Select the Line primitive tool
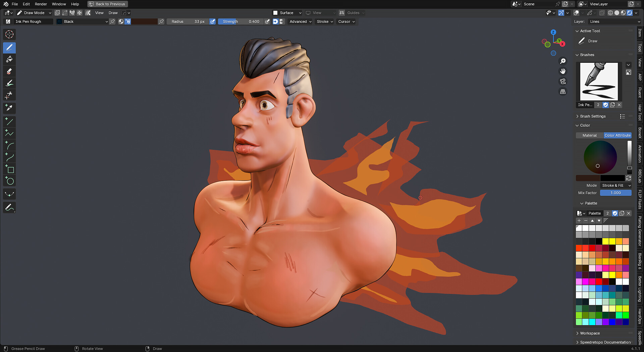Image resolution: width=644 pixels, height=352 pixels. tap(9, 122)
